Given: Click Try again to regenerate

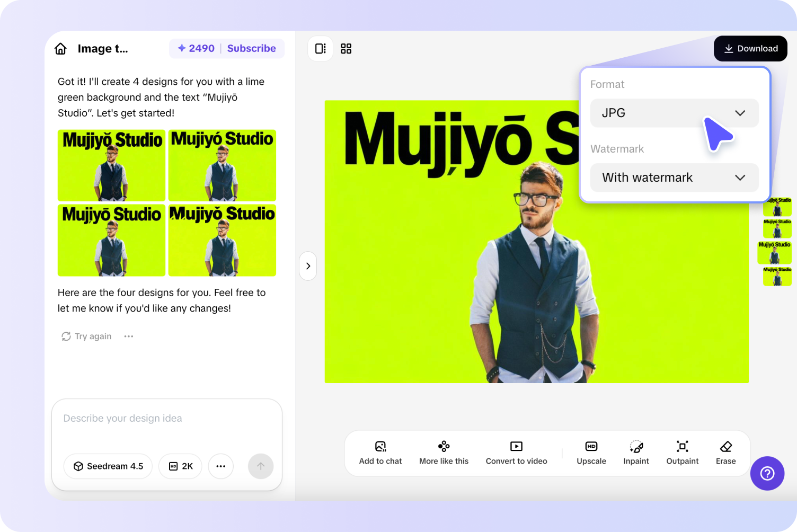Looking at the screenshot, I should click(x=87, y=336).
